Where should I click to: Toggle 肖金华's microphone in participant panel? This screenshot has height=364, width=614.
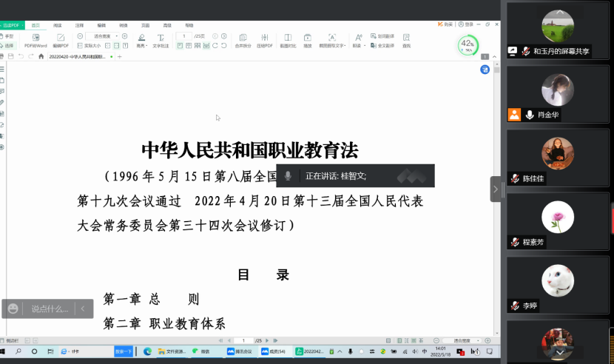tap(530, 115)
